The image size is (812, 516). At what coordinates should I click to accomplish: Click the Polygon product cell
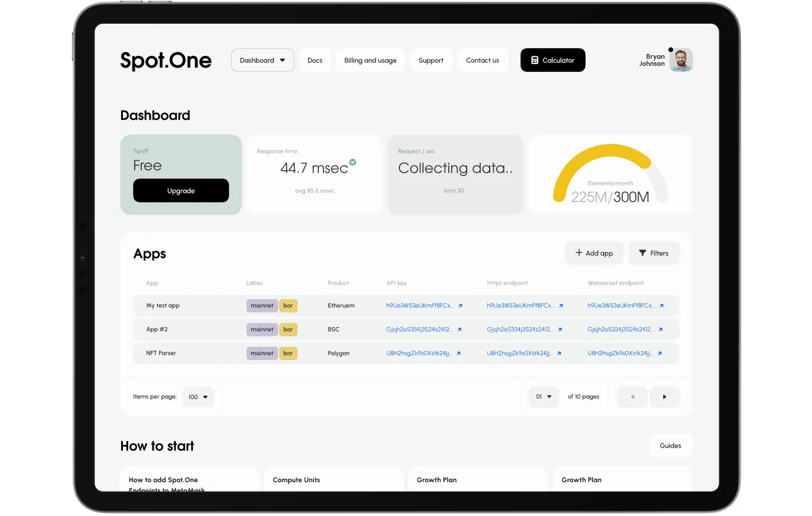click(x=338, y=353)
